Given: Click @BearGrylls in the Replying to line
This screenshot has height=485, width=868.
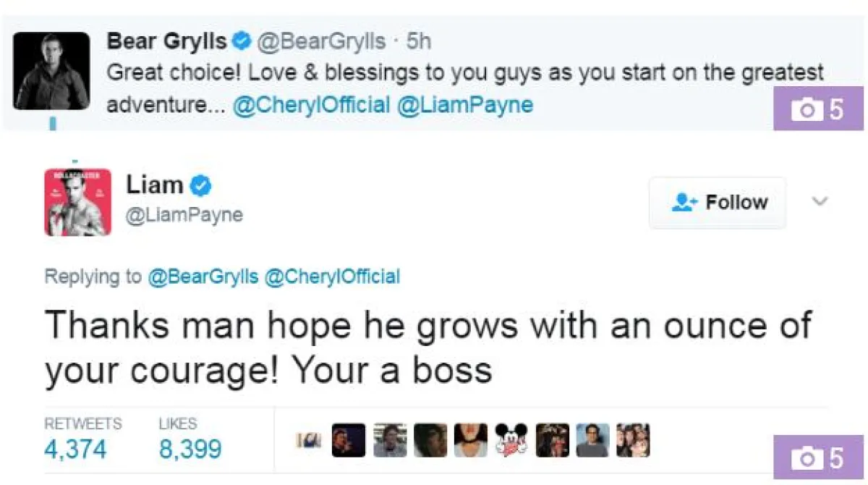Looking at the screenshot, I should [x=203, y=277].
